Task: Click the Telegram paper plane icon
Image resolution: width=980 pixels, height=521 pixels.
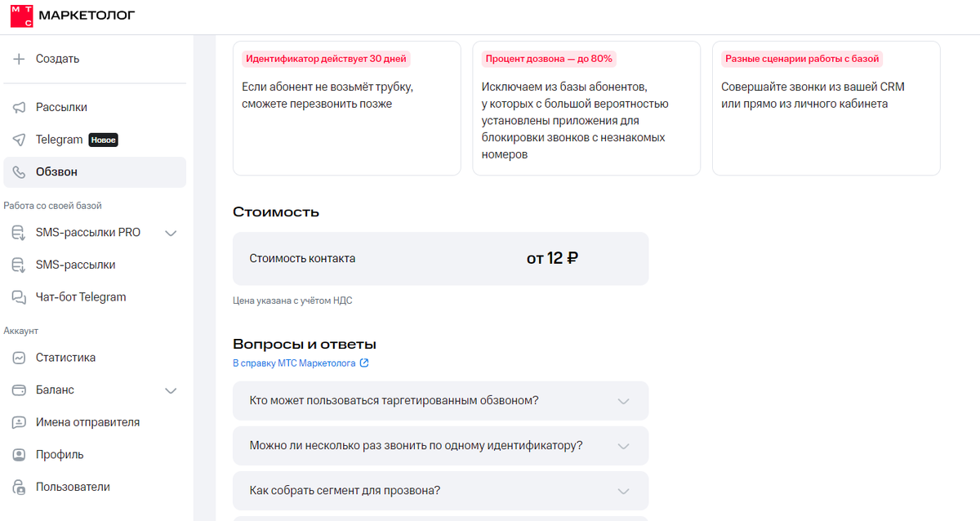Action: click(x=19, y=140)
